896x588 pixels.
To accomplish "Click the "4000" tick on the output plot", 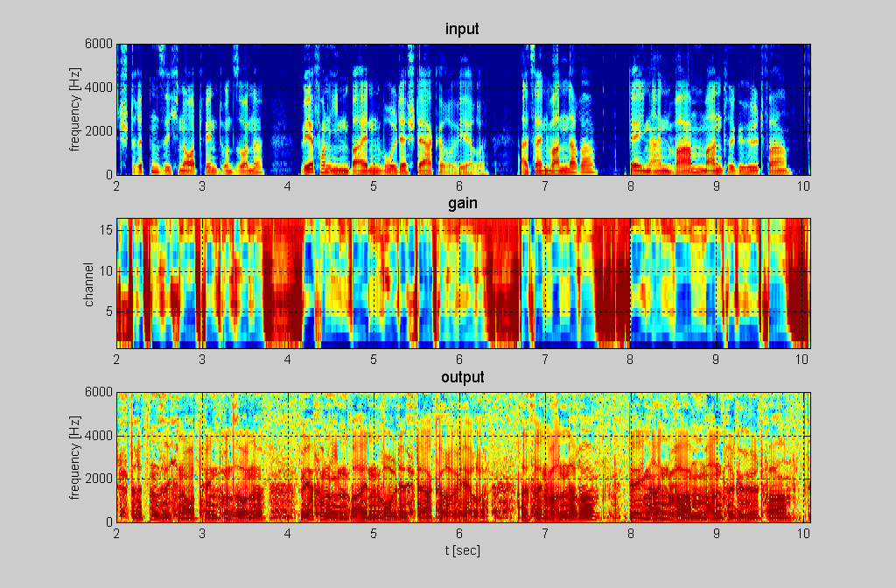I will click(x=99, y=436).
